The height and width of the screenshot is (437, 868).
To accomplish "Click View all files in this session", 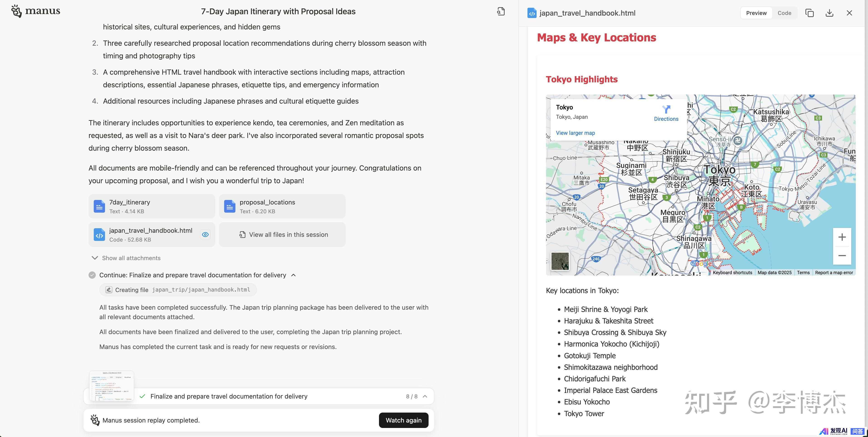I will coord(282,235).
